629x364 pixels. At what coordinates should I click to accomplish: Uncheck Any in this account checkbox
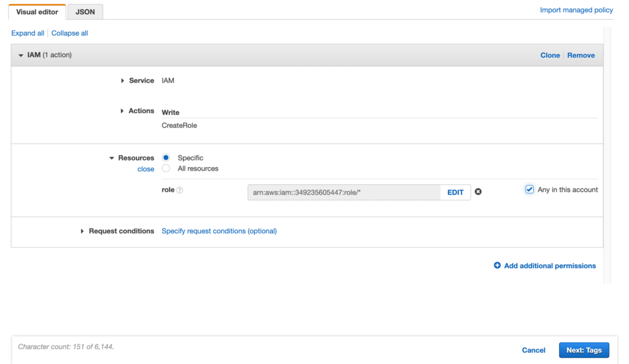(x=529, y=190)
